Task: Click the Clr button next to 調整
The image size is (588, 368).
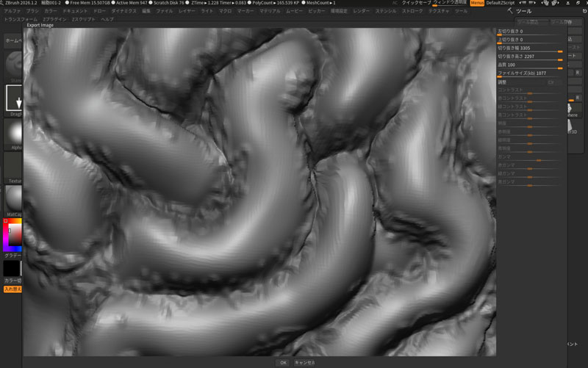Action: click(551, 82)
